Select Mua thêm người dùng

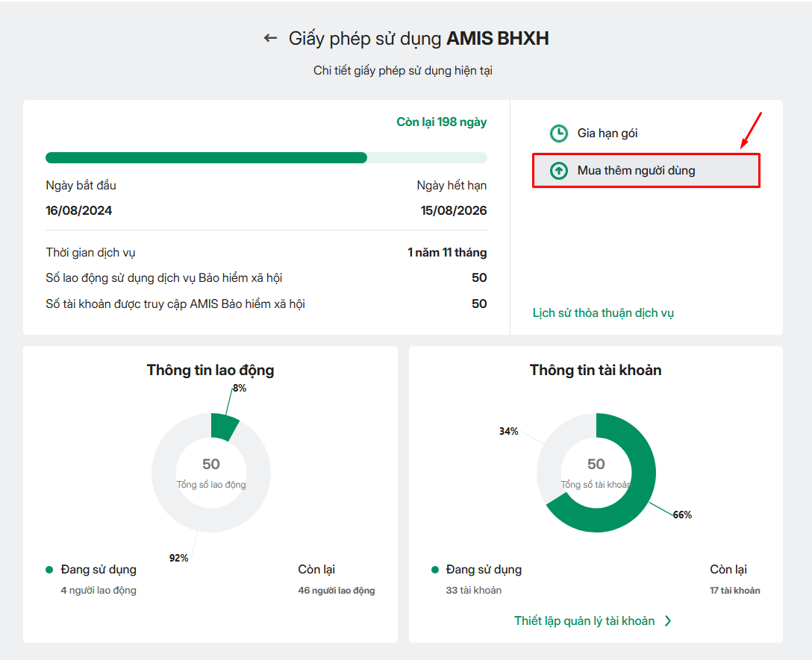click(636, 171)
